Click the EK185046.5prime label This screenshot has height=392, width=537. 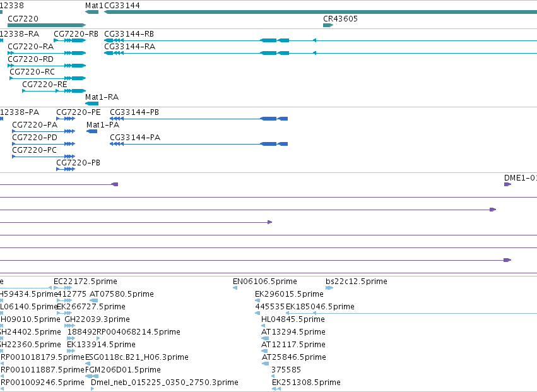click(x=320, y=307)
